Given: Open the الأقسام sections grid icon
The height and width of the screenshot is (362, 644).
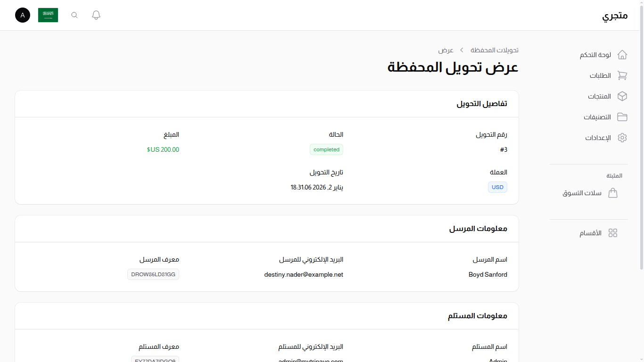Looking at the screenshot, I should click(613, 232).
